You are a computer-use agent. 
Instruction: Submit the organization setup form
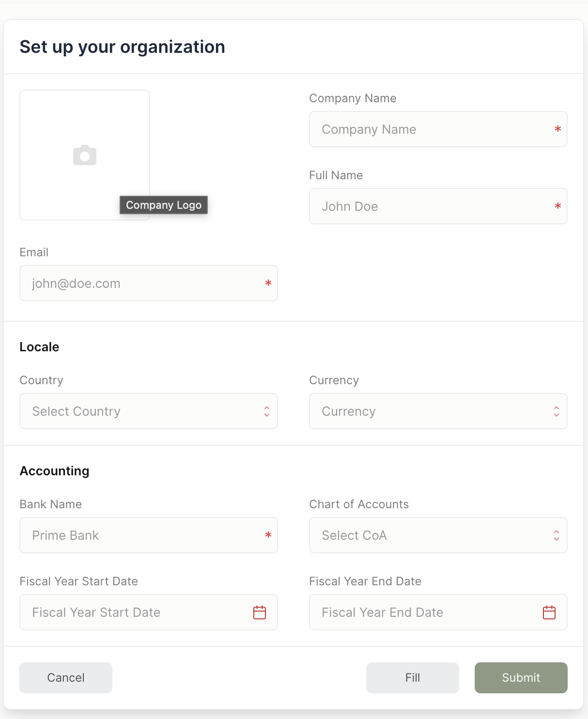pyautogui.click(x=521, y=678)
